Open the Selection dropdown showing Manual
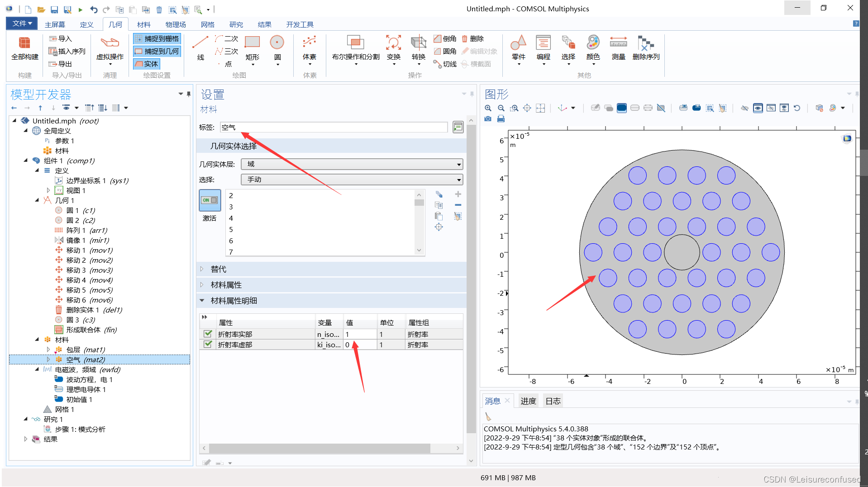 tap(352, 180)
